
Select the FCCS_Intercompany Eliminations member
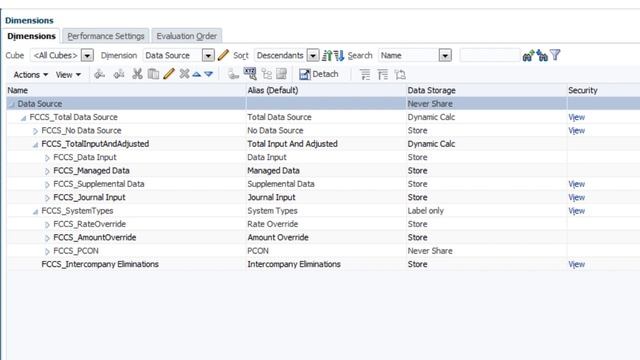pos(100,264)
